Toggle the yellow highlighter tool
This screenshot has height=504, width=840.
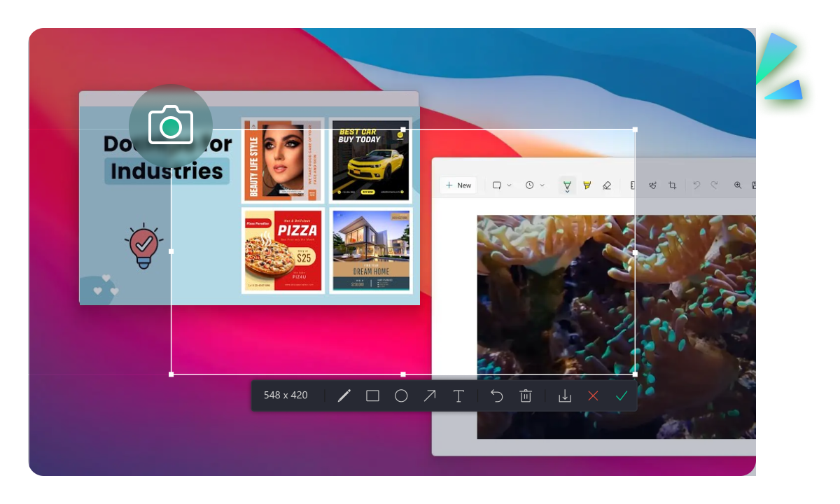[x=587, y=185]
